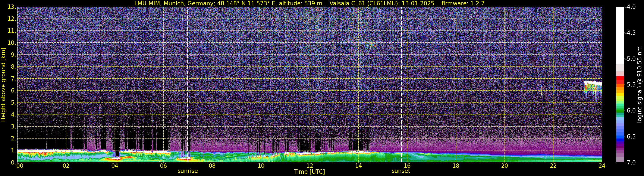
Task: Click the '00' time axis tick label
Action: click(x=19, y=166)
